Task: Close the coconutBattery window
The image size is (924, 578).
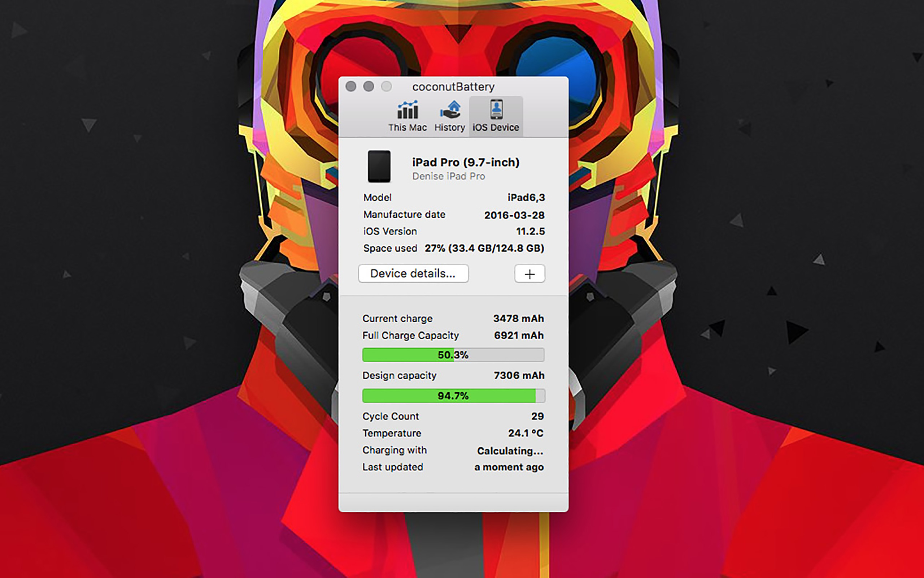Action: (x=351, y=86)
